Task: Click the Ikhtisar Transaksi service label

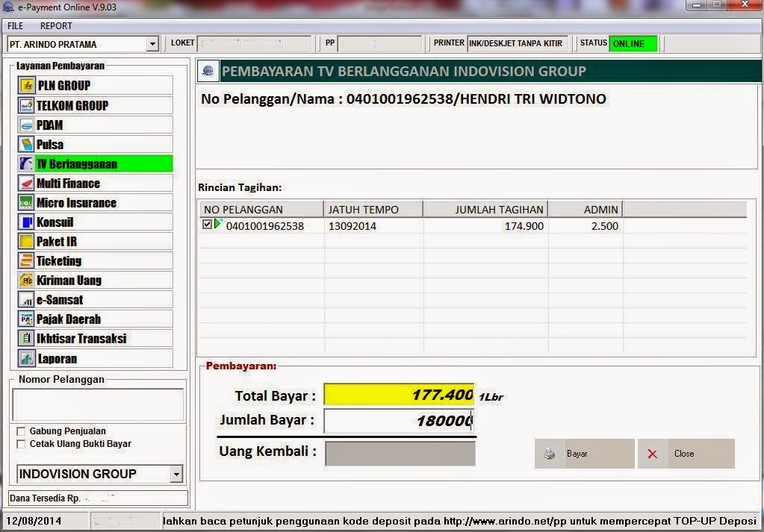Action: (x=81, y=338)
